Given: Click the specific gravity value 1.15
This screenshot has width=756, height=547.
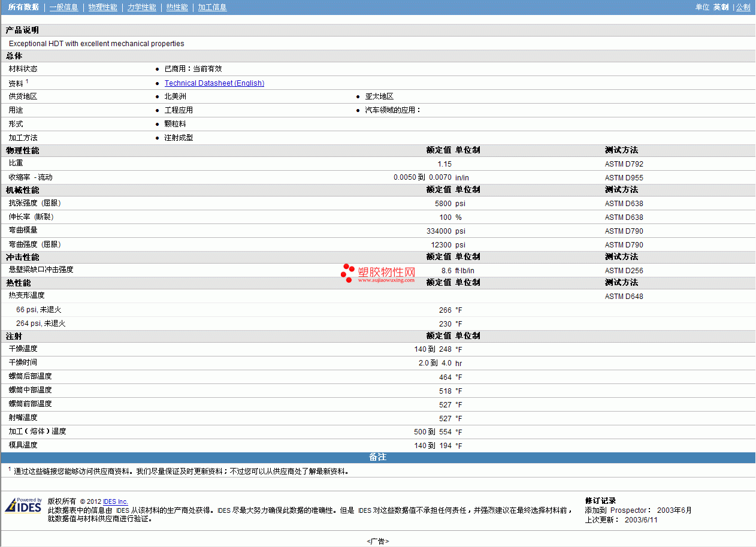Looking at the screenshot, I should pyautogui.click(x=444, y=164).
